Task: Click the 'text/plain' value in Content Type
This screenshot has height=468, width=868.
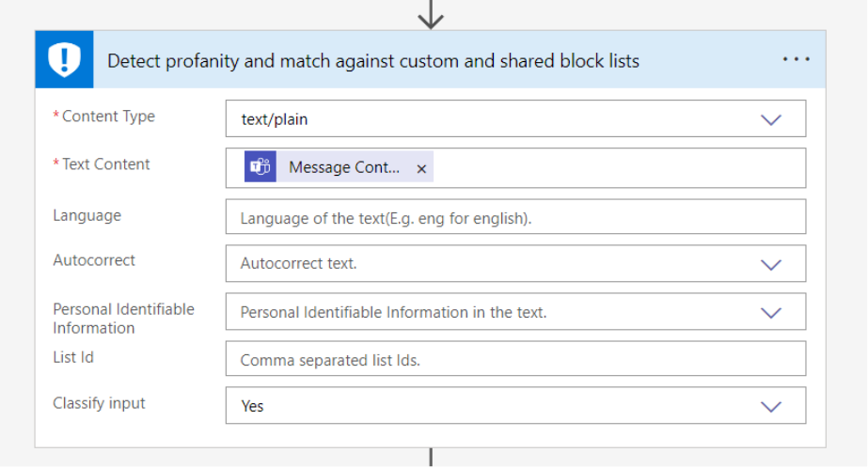Action: click(x=275, y=119)
